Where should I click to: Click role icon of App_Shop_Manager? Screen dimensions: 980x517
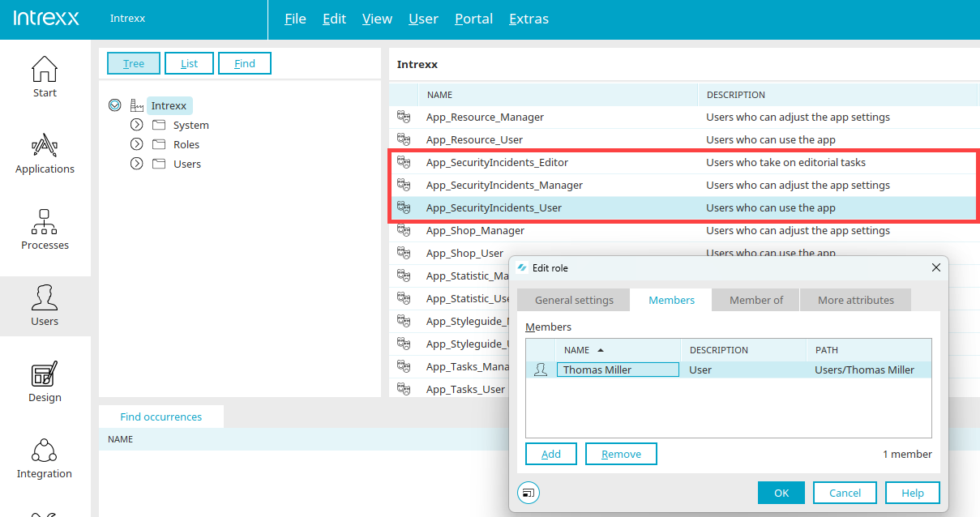(404, 230)
